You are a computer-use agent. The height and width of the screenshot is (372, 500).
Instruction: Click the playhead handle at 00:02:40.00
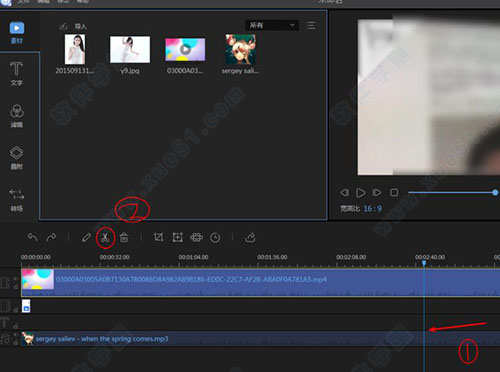point(424,263)
